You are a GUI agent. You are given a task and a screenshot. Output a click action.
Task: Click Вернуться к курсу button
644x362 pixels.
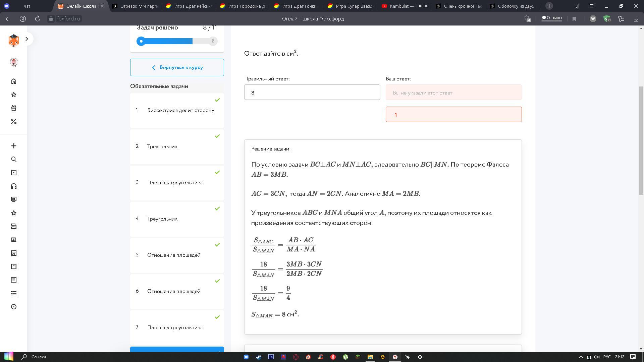tap(177, 67)
